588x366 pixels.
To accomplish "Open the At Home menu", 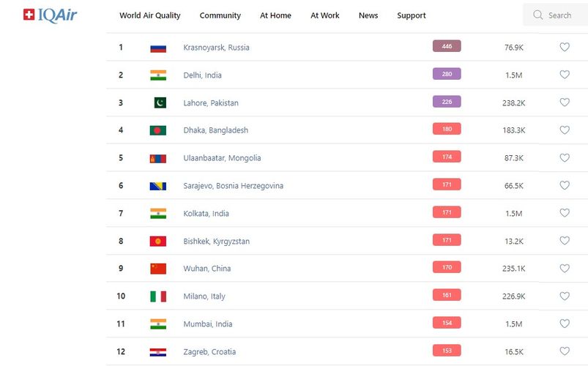I will point(275,15).
